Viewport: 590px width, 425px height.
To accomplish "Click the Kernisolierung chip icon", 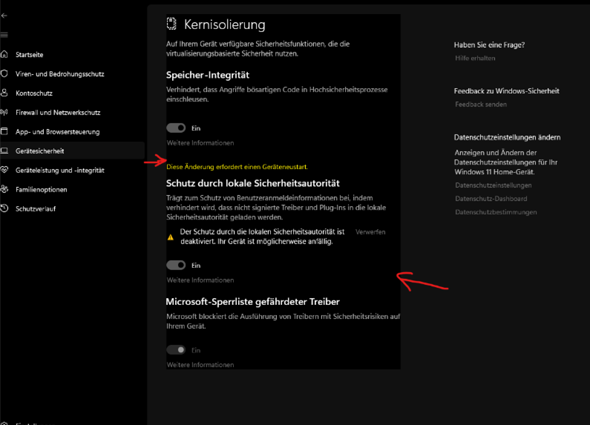I will (x=172, y=24).
